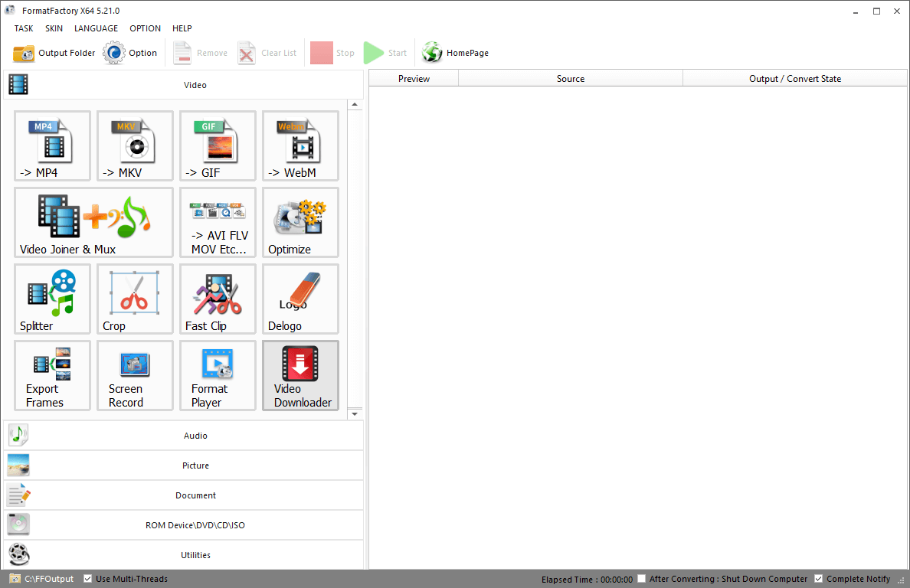Enable After Converting Shut Down Computer

641,579
